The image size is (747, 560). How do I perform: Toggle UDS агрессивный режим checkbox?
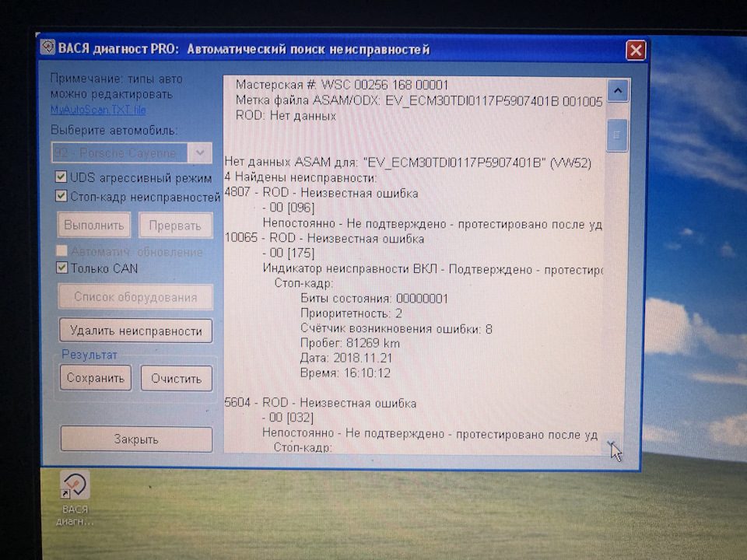[61, 177]
